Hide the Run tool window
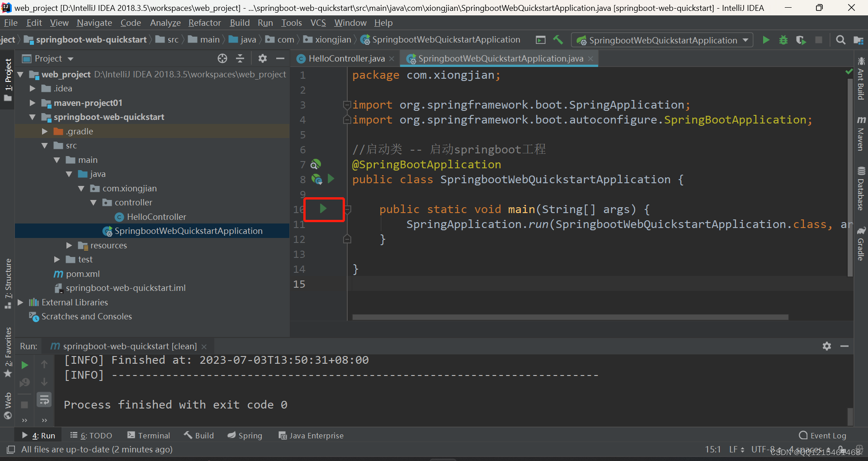Image resolution: width=868 pixels, height=461 pixels. click(x=844, y=346)
